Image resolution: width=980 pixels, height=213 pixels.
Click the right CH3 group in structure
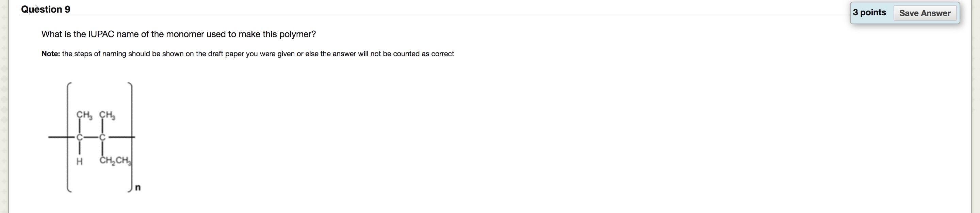[x=107, y=115]
